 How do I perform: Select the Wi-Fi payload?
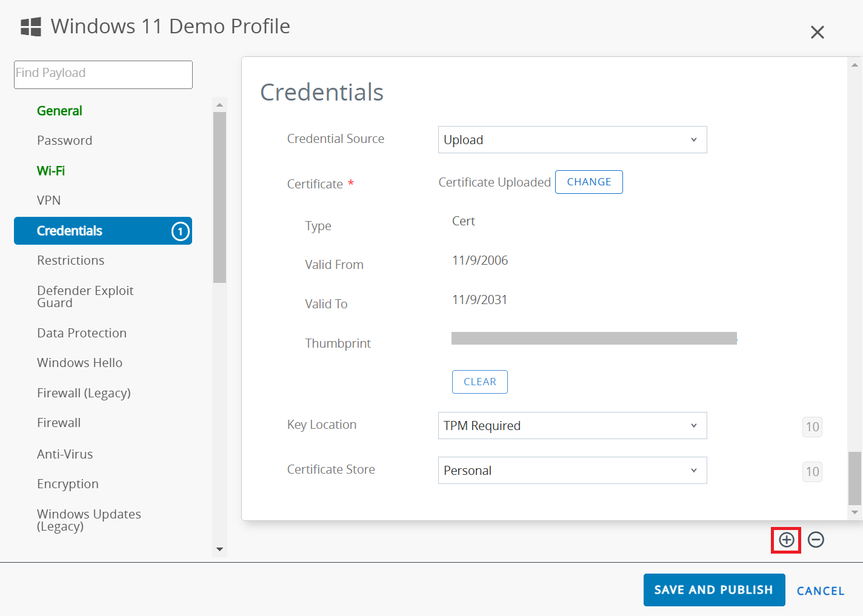(x=51, y=171)
